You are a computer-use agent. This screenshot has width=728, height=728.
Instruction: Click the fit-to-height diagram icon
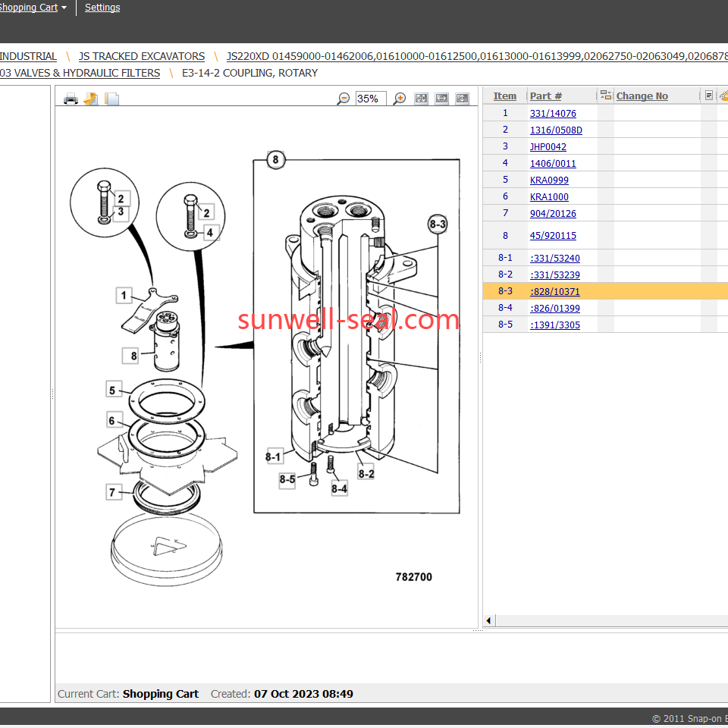point(462,99)
